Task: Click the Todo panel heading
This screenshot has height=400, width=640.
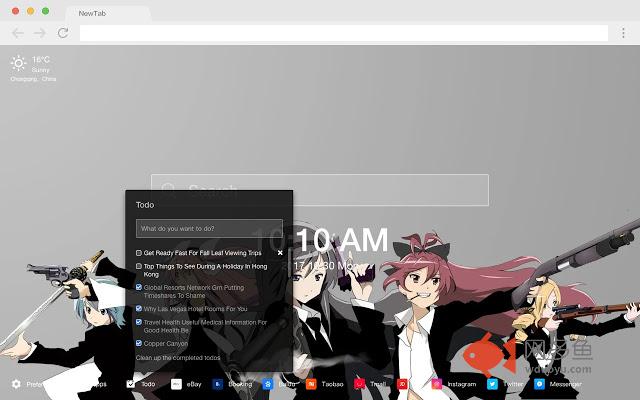Action: click(145, 205)
